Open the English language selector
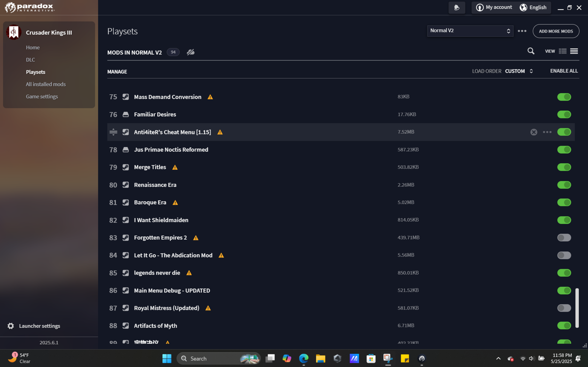 [x=533, y=7]
